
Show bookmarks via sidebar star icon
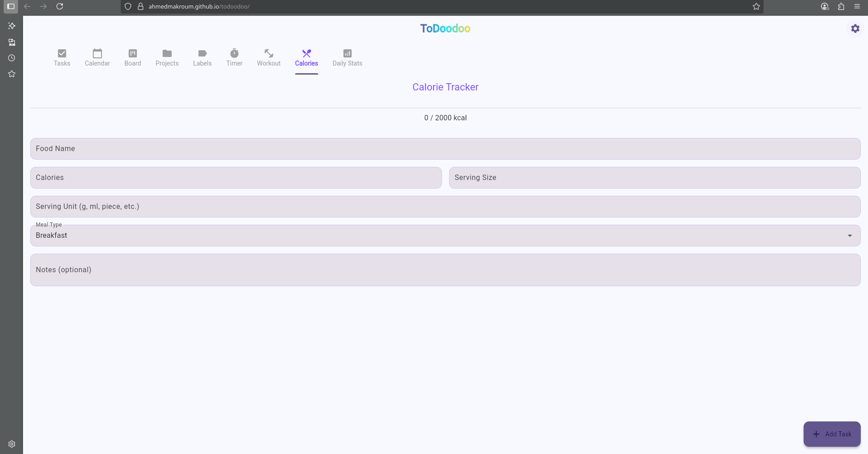[x=12, y=74]
